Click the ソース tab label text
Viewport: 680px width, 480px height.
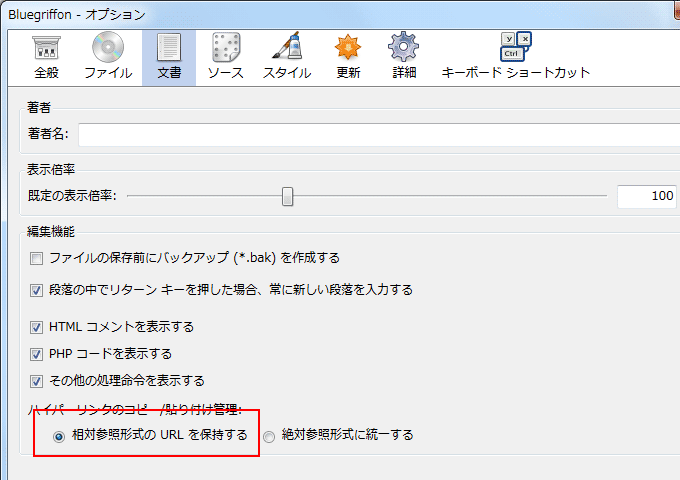226,72
